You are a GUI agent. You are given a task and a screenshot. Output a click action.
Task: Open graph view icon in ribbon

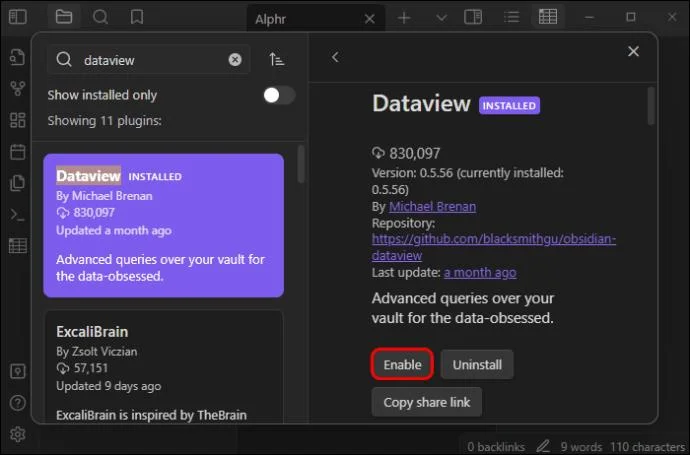(x=18, y=89)
